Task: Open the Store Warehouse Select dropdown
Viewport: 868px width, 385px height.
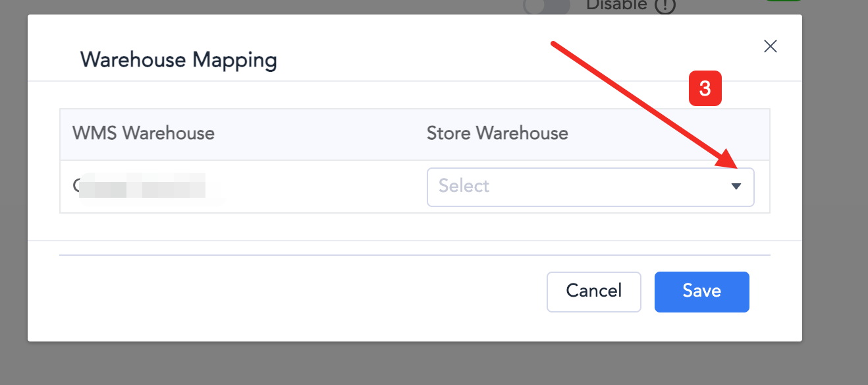Action: [x=590, y=187]
